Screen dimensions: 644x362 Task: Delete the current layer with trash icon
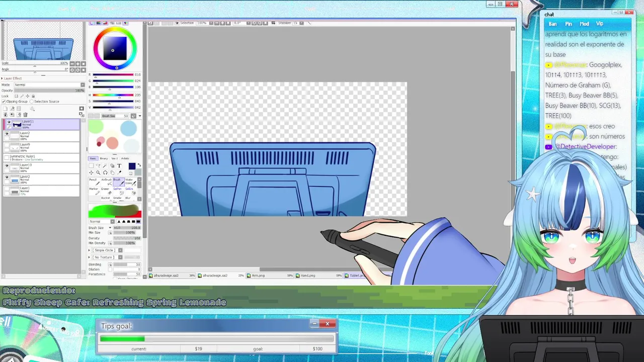25,115
